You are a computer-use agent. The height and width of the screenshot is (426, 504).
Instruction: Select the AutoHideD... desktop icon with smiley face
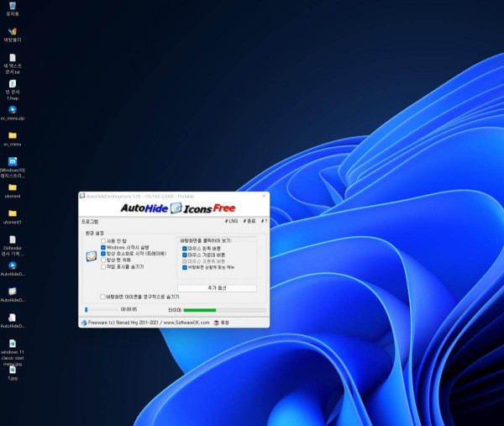tap(13, 292)
